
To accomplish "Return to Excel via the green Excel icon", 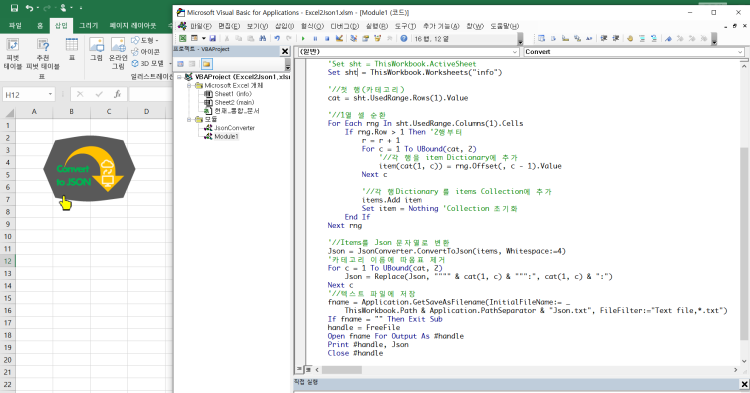I will tap(183, 39).
